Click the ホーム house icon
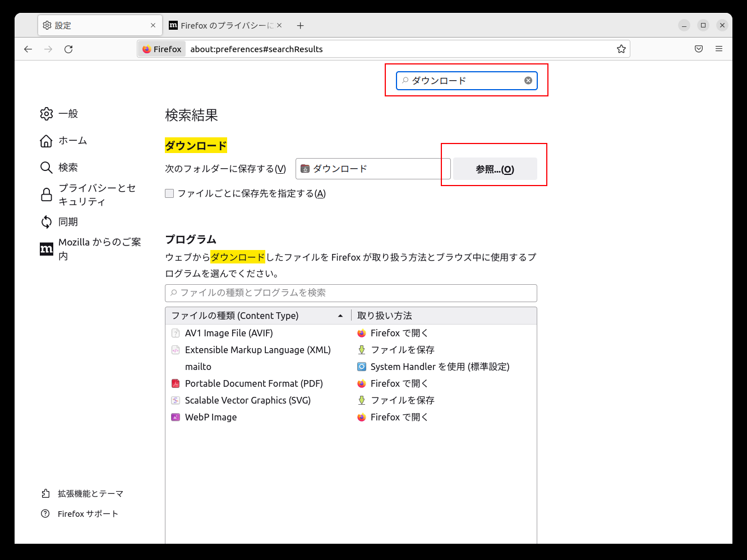The height and width of the screenshot is (560, 747). tap(47, 141)
